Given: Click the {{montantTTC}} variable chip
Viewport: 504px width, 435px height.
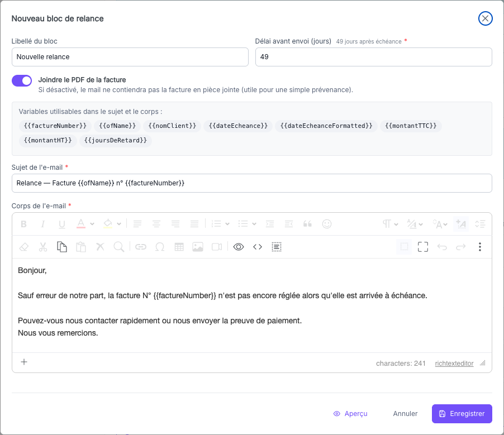Looking at the screenshot, I should [411, 126].
